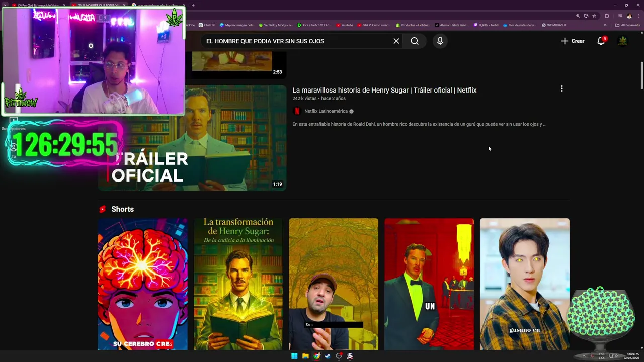This screenshot has height=362, width=644.
Task: Open taskbar clock and date
Action: 632,356
